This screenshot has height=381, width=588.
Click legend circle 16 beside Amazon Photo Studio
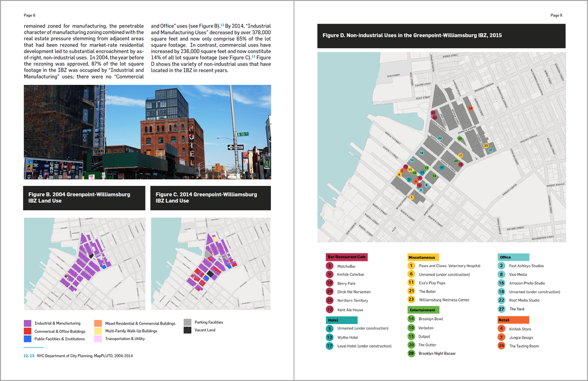click(x=501, y=283)
